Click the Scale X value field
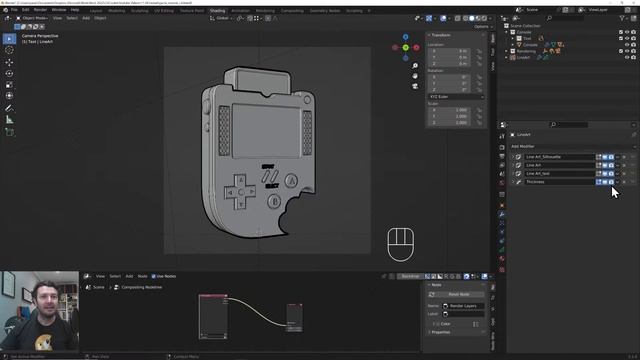Screen dimensions: 640x360 point(449,110)
